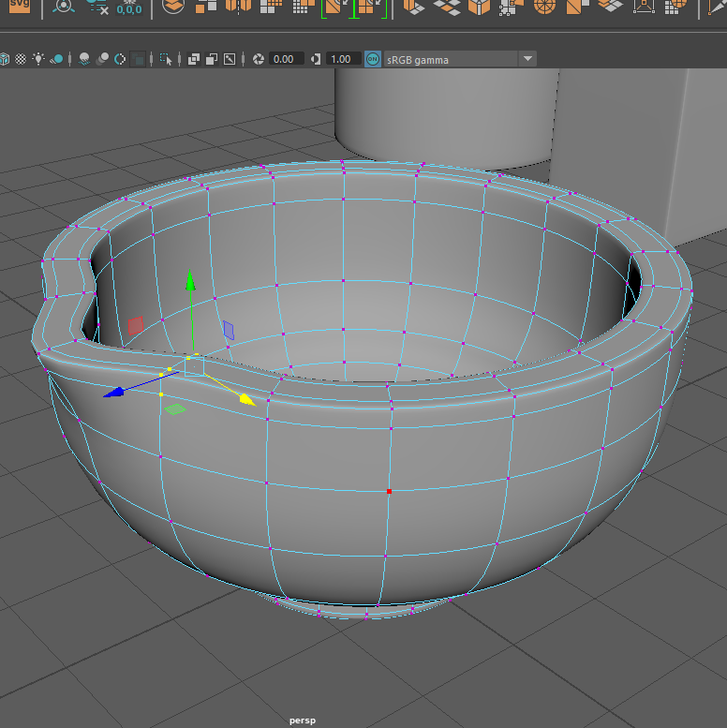The image size is (727, 728).
Task: Click the SVG tool shelf icon
Action: click(21, 7)
